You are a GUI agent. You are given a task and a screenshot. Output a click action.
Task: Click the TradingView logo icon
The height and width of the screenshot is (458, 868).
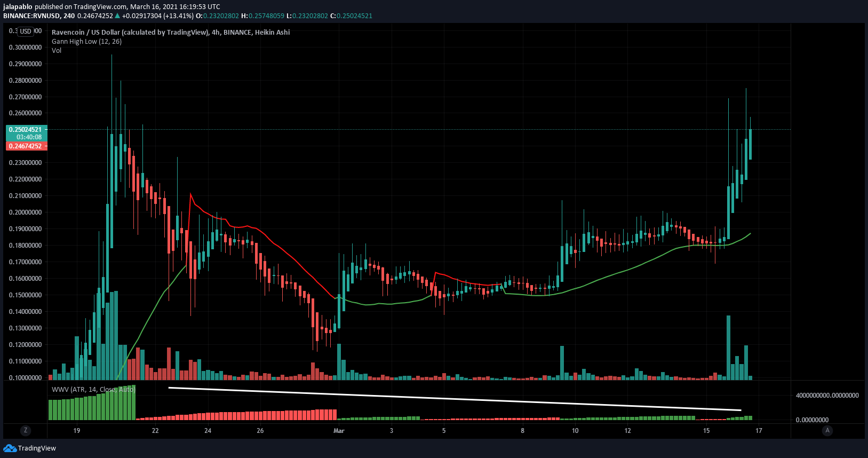click(10, 448)
